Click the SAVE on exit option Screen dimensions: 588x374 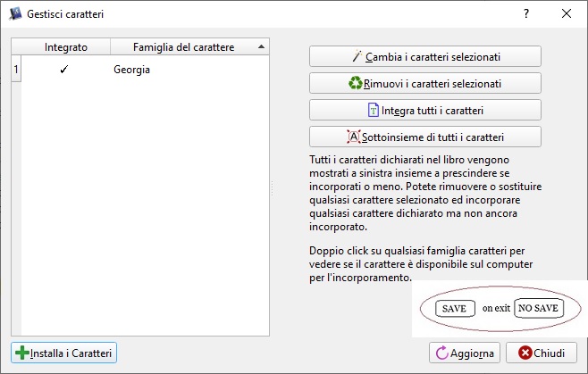click(454, 308)
